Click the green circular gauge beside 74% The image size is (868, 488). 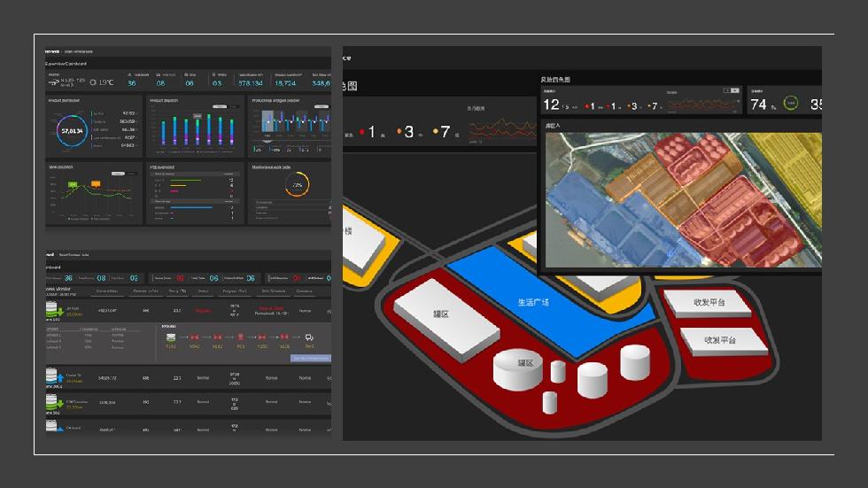[789, 104]
